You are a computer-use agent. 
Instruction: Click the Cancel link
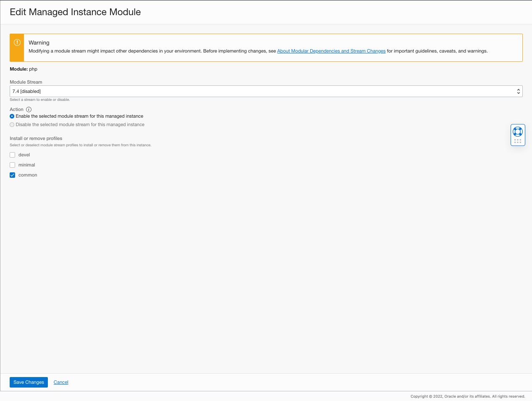(x=61, y=382)
